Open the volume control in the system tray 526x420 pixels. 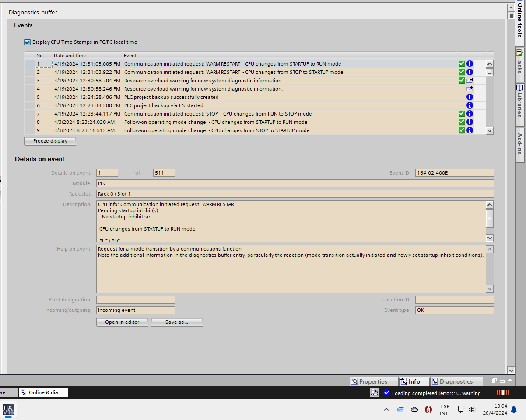pyautogui.click(x=472, y=409)
